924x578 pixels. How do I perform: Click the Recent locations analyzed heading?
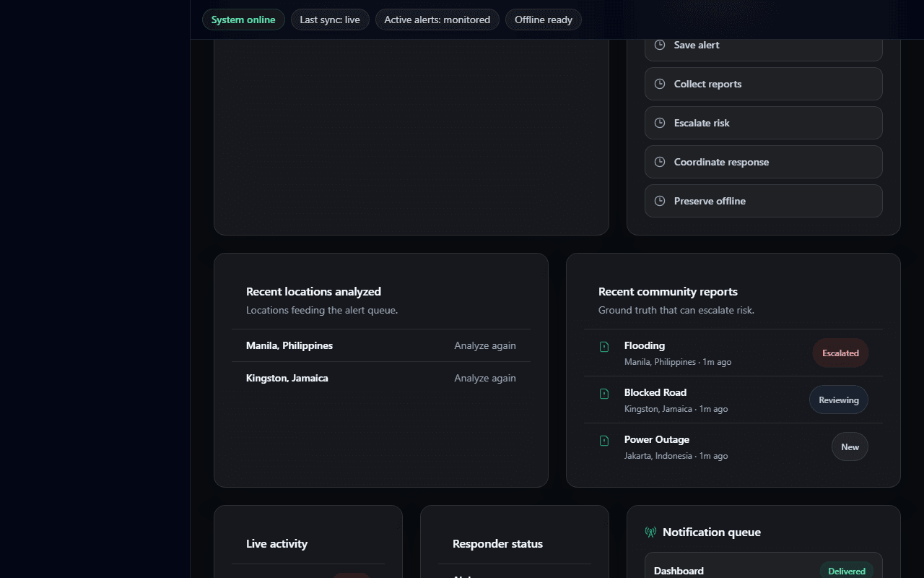coord(313,292)
